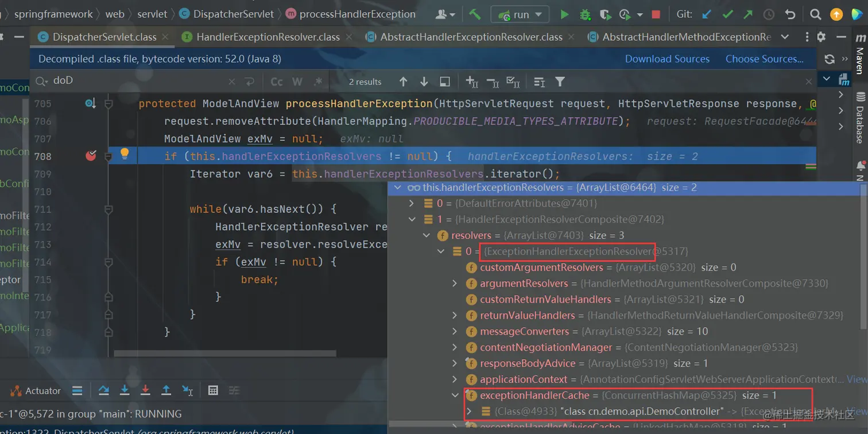Git update project (blue arrow)
Viewport: 868px width, 434px height.
pyautogui.click(x=707, y=14)
